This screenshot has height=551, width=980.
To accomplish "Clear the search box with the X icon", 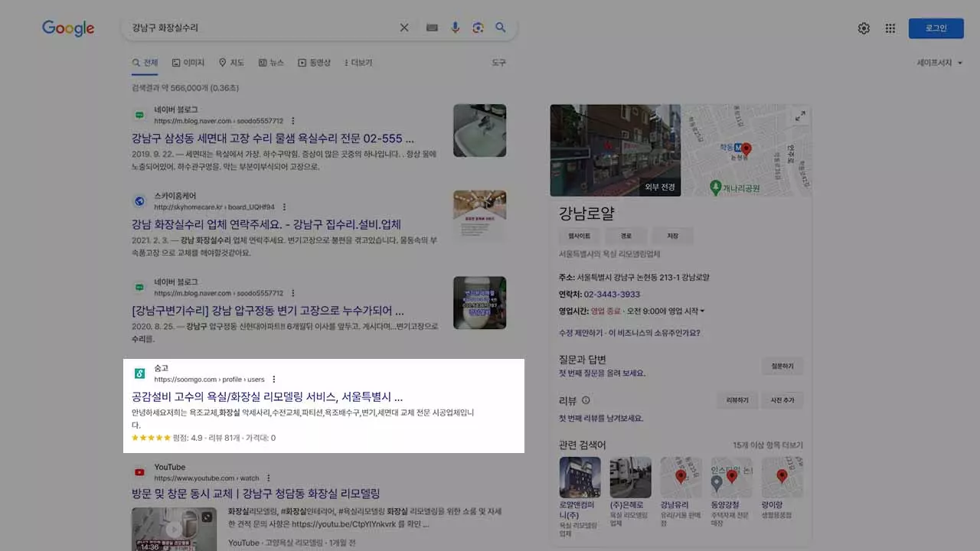I will (404, 28).
